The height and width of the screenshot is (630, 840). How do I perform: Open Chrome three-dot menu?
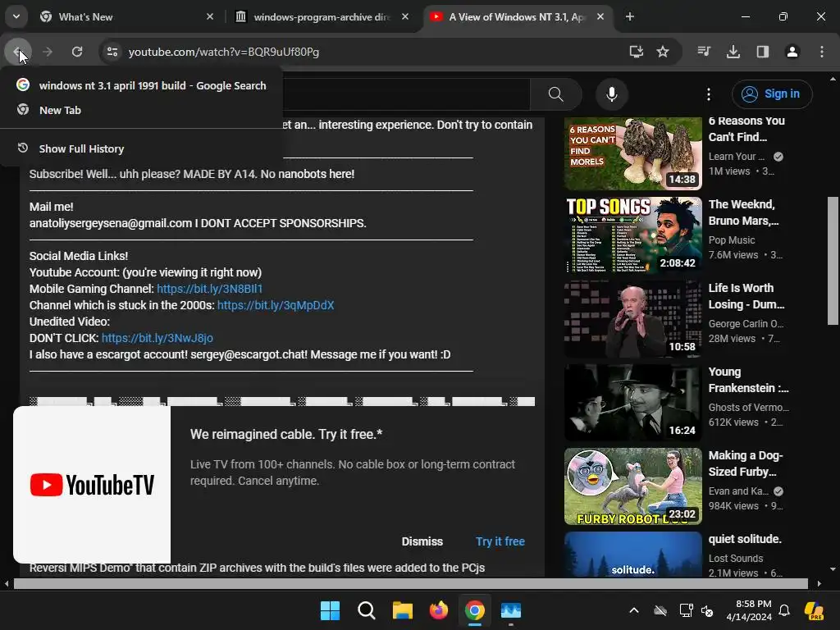[822, 52]
